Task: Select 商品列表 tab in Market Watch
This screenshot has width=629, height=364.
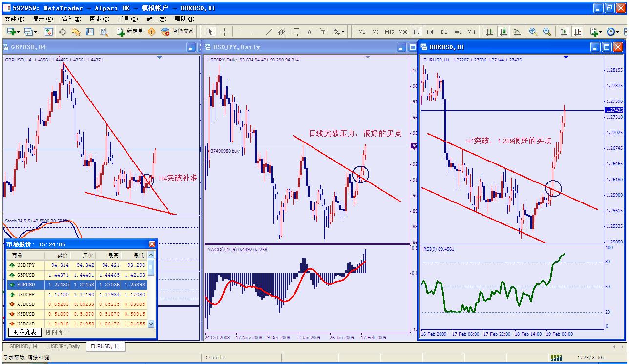Action: click(x=24, y=332)
